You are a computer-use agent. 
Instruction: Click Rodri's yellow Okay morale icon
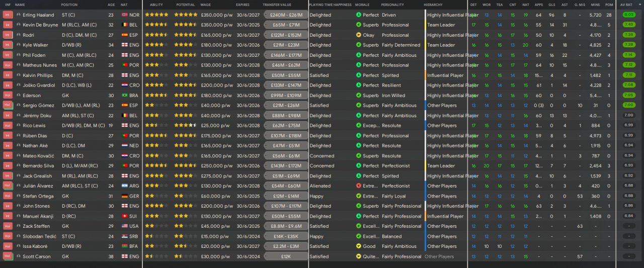click(x=358, y=35)
